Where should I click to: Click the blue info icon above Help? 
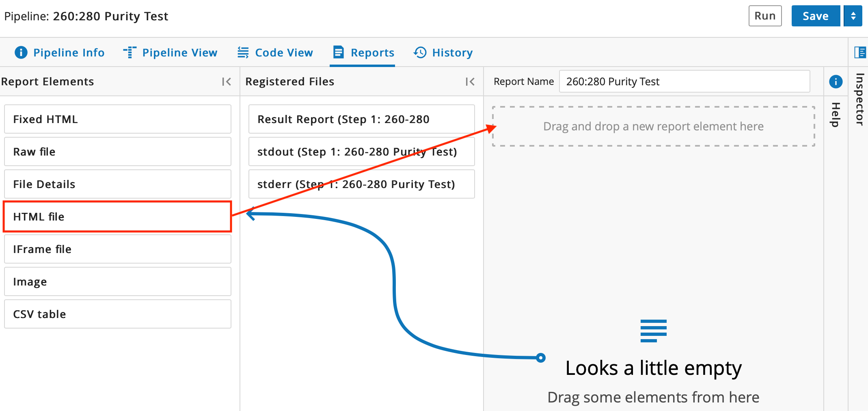836,81
